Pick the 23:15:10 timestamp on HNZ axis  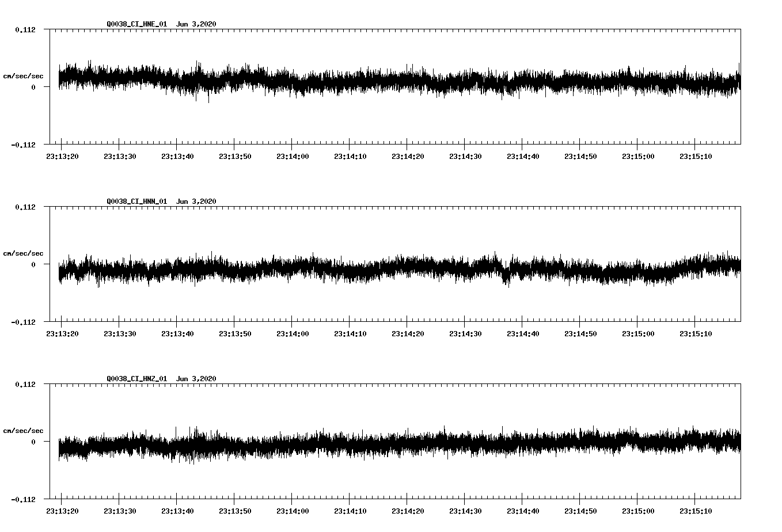tap(696, 511)
